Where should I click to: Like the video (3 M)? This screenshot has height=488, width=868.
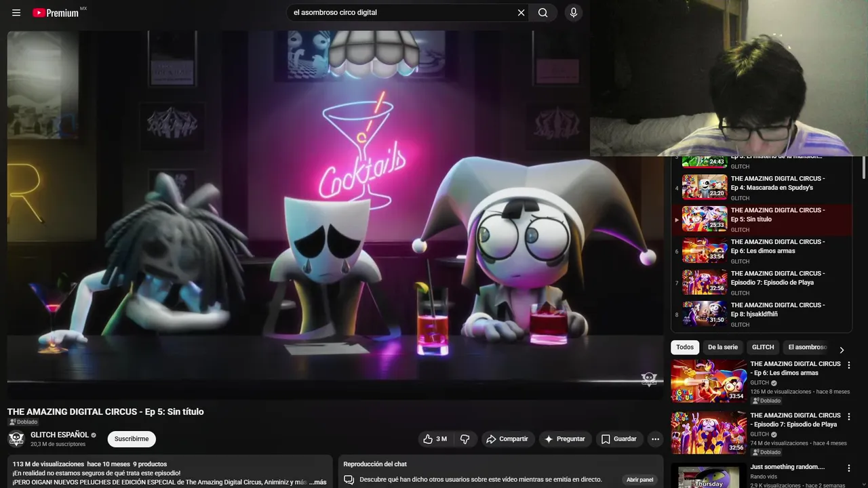(435, 439)
